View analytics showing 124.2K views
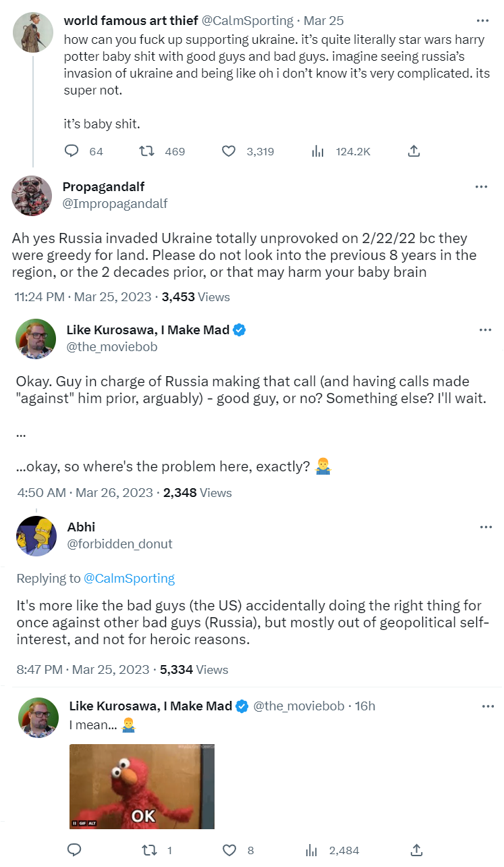The width and height of the screenshot is (504, 867). tap(318, 151)
